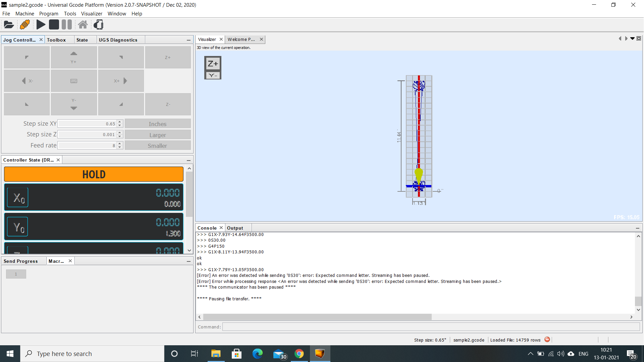The height and width of the screenshot is (362, 644).
Task: Click red status icon in status bar
Action: point(547,340)
